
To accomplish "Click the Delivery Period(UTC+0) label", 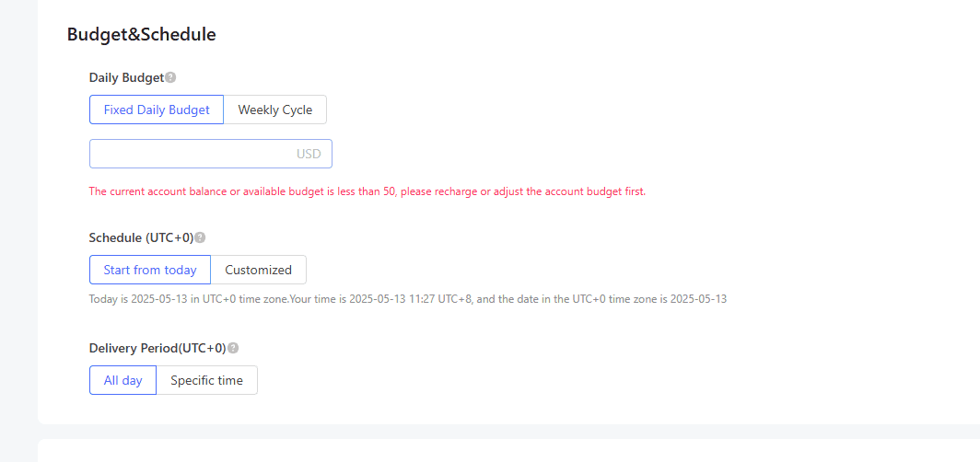I will pos(157,348).
